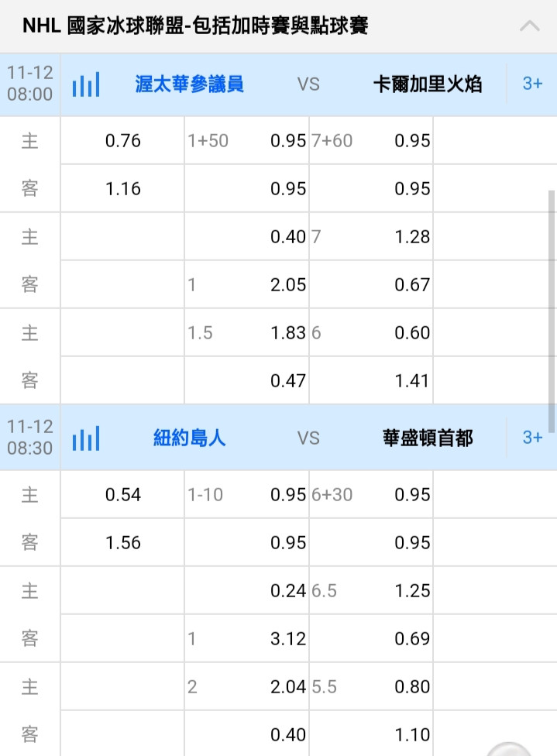Select home handicap 2 odds 2.04
557x756 pixels.
pyautogui.click(x=247, y=686)
